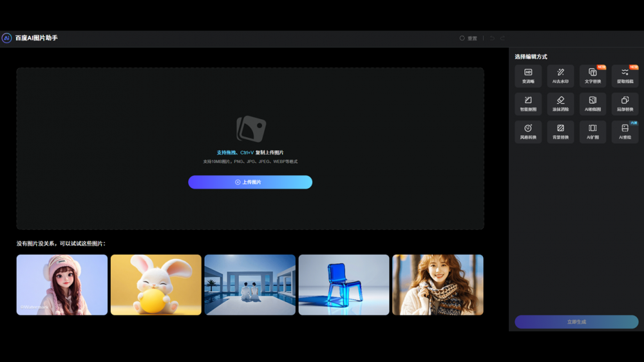The width and height of the screenshot is (644, 362).
Task: Choose the AI重绘 redraw tool
Action: (625, 131)
